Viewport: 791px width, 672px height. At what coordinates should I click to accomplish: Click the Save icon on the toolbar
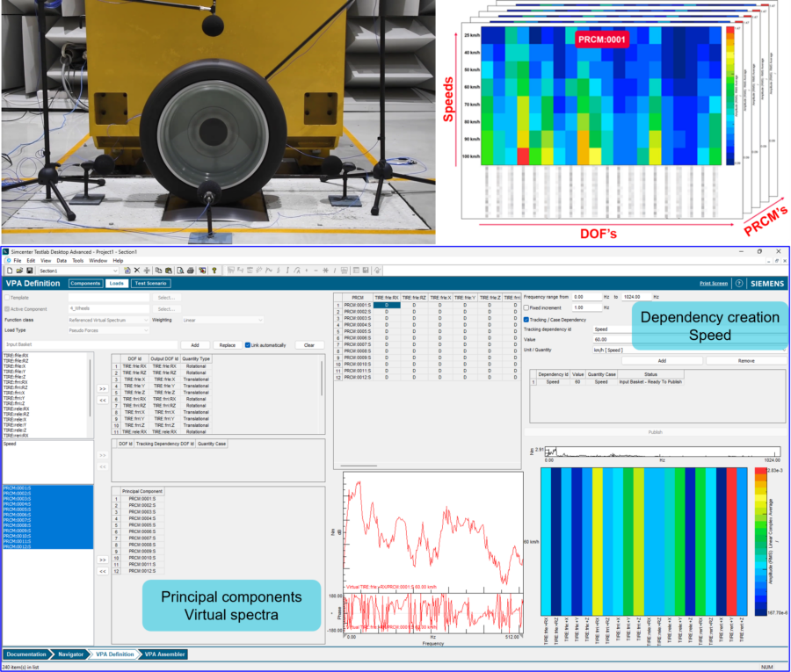coord(29,271)
